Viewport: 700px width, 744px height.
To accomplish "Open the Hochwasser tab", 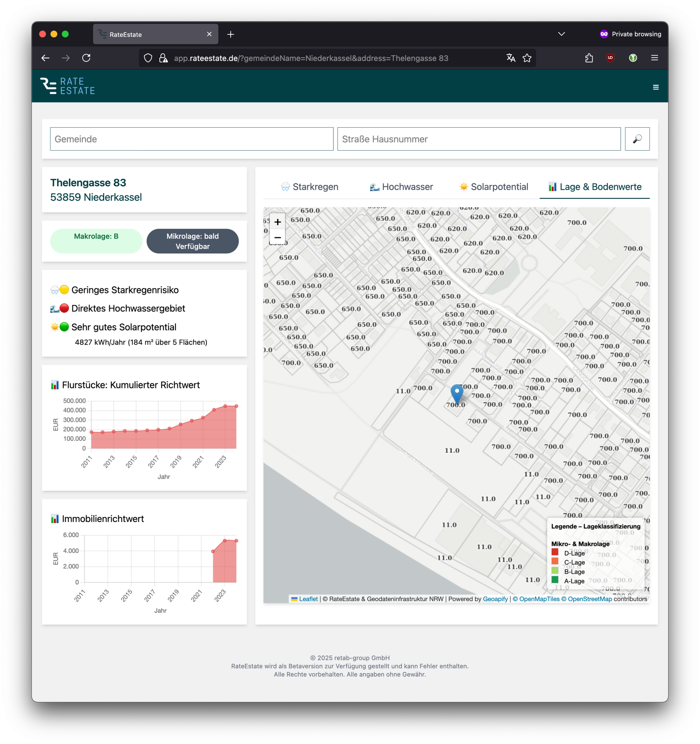I will 401,187.
